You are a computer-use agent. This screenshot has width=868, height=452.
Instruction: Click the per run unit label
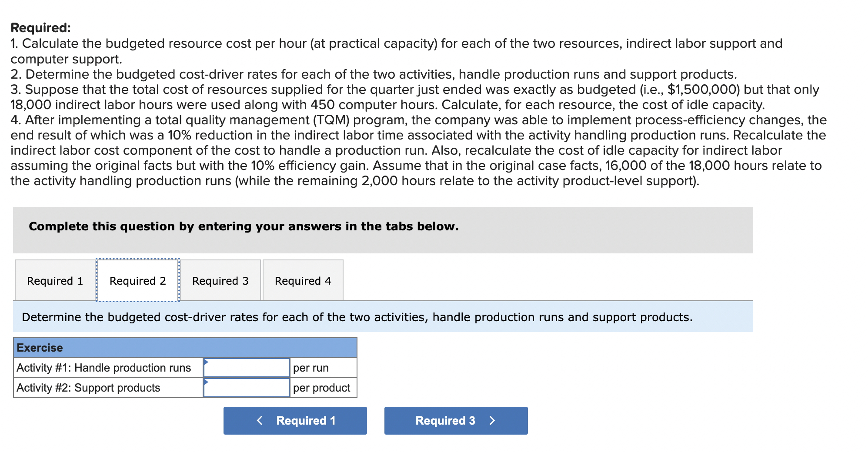(x=311, y=367)
